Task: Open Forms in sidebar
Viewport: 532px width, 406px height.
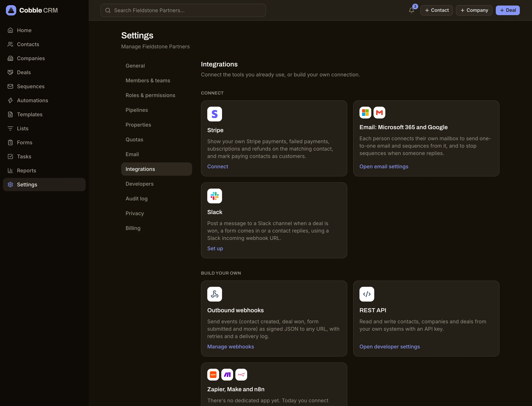Action: click(x=44, y=142)
